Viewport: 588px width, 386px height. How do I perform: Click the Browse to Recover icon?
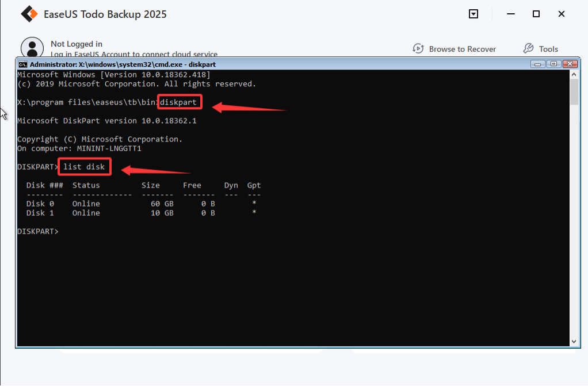418,49
